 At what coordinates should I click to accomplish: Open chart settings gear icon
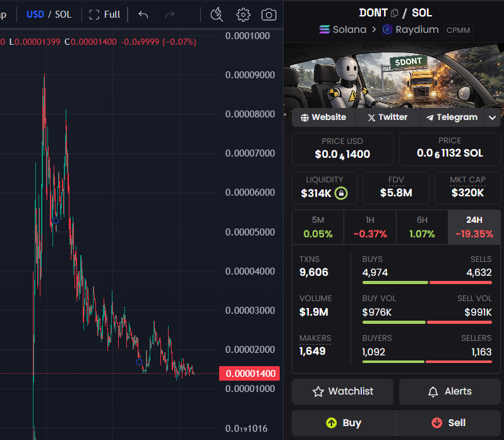pos(243,15)
